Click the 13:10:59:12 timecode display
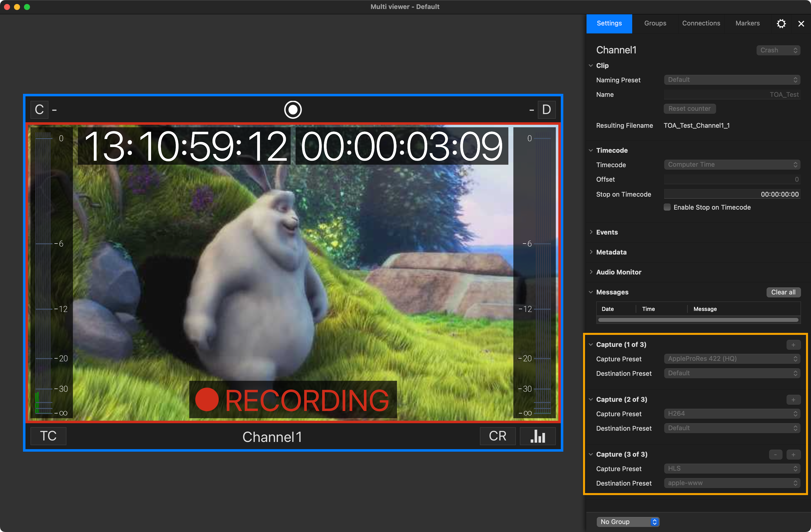The width and height of the screenshot is (811, 532). click(x=184, y=146)
